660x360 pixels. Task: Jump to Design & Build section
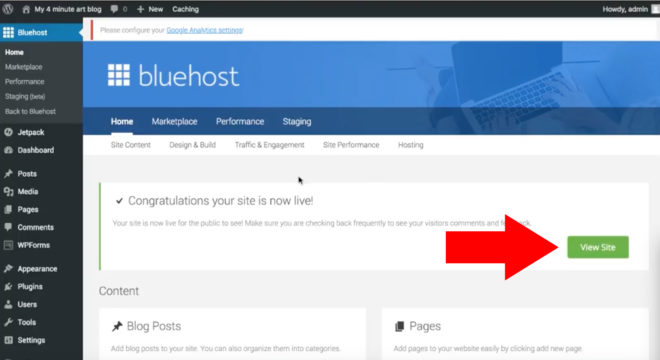pyautogui.click(x=192, y=145)
